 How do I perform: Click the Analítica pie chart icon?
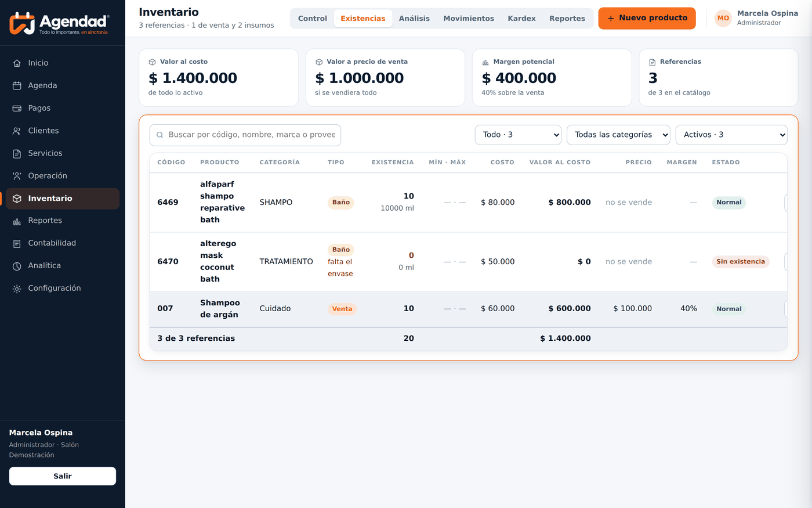(x=17, y=266)
